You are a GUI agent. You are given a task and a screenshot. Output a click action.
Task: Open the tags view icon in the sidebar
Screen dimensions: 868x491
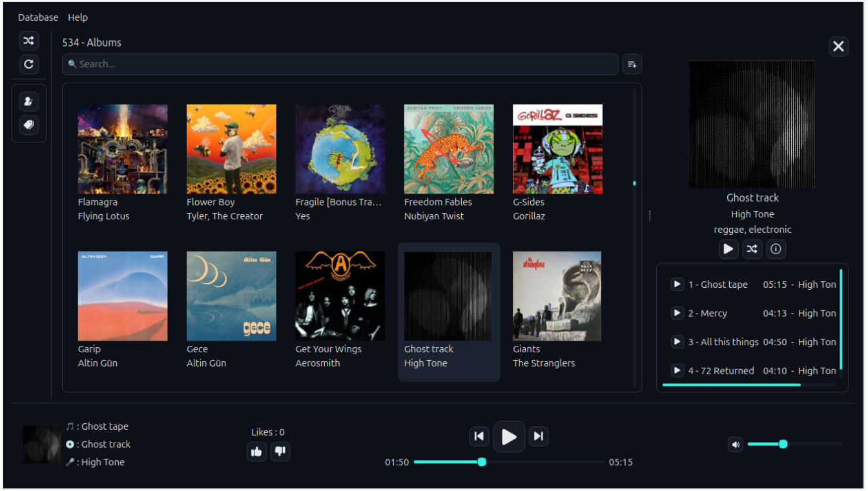click(x=28, y=125)
